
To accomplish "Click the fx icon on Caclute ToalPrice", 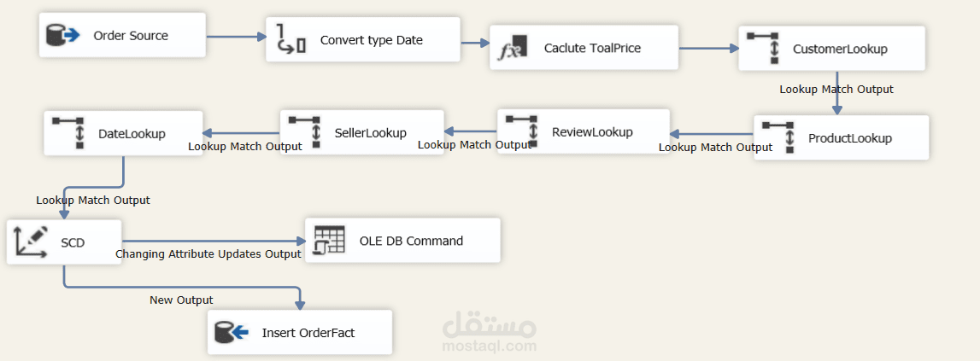I will [513, 49].
